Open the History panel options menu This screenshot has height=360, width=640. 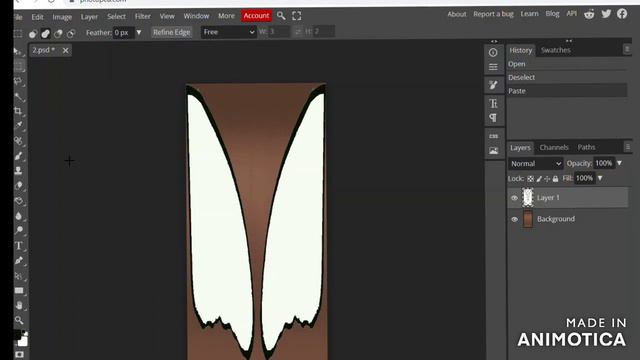point(627,49)
